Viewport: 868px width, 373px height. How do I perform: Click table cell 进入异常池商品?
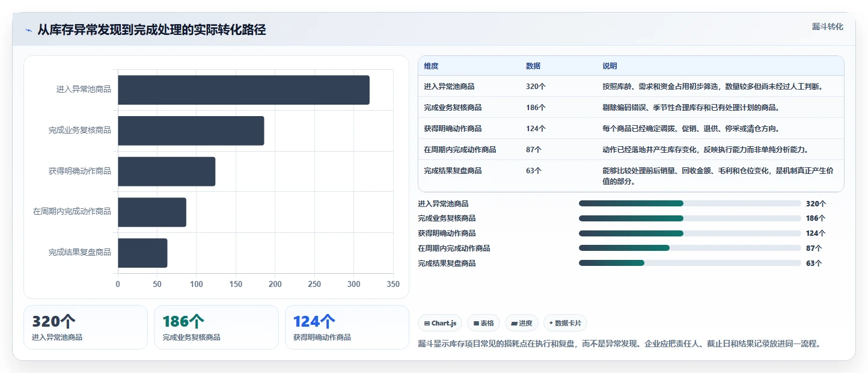(x=448, y=87)
